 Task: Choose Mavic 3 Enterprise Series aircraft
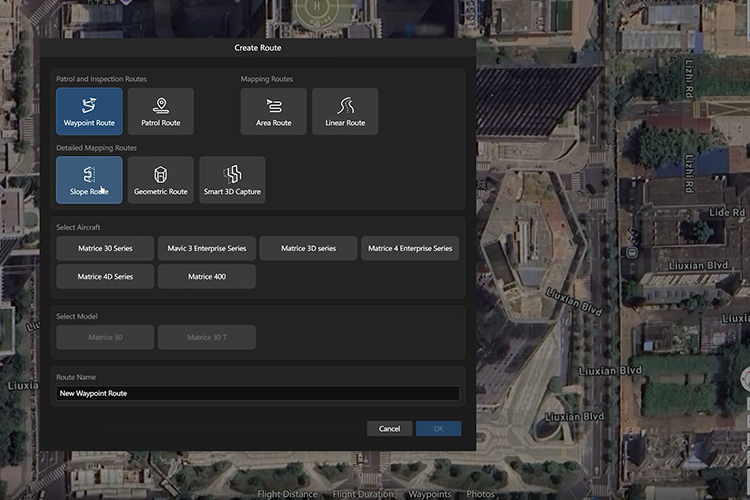207,248
